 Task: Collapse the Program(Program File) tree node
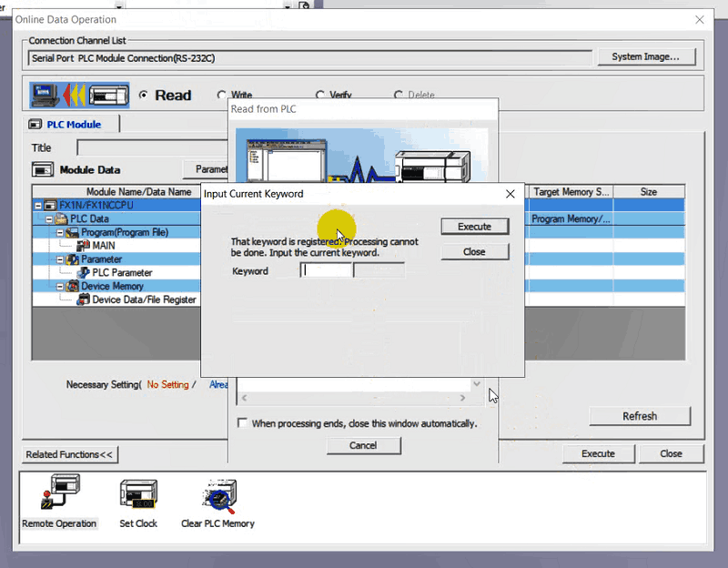tap(60, 233)
